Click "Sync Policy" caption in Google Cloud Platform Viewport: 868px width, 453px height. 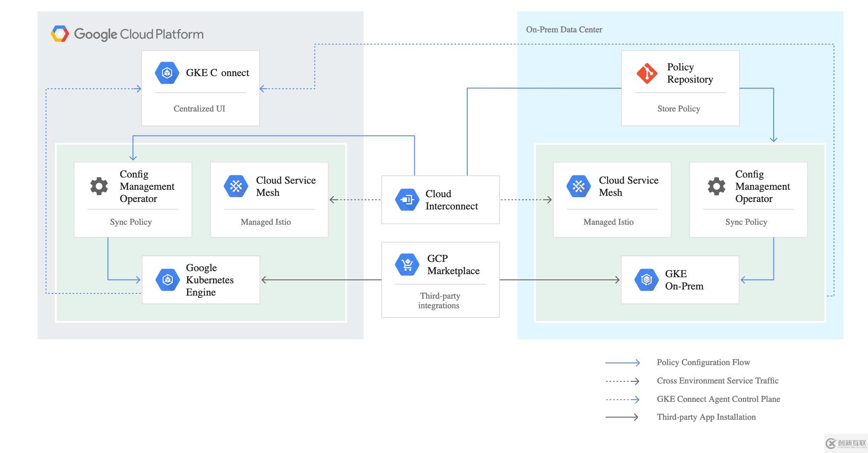pos(131,222)
